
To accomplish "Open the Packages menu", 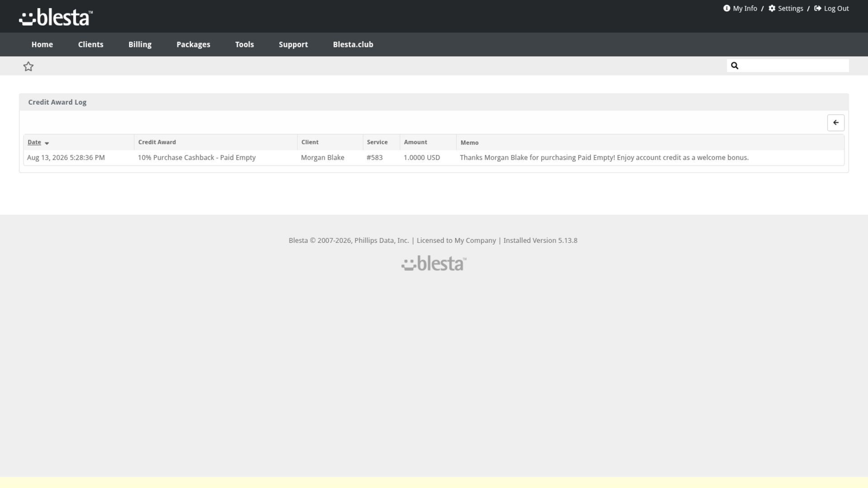I will [193, 44].
